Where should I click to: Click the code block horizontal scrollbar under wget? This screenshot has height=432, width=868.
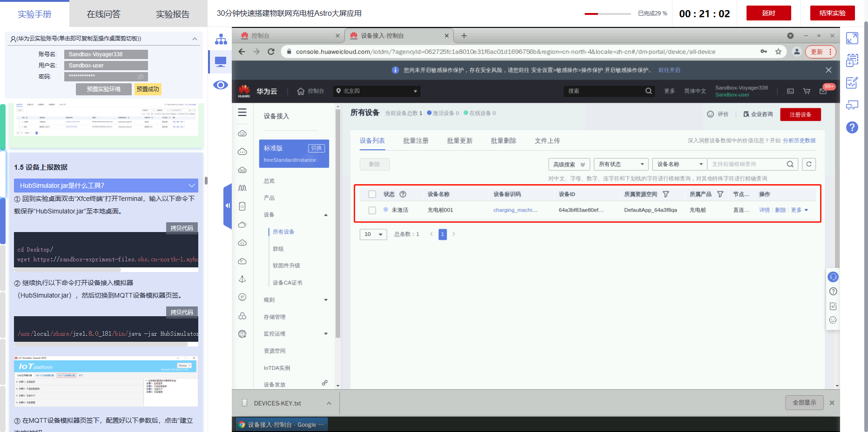coord(67,270)
